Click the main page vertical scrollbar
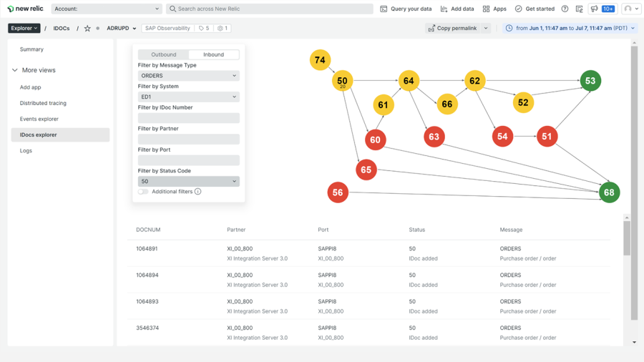 634,182
